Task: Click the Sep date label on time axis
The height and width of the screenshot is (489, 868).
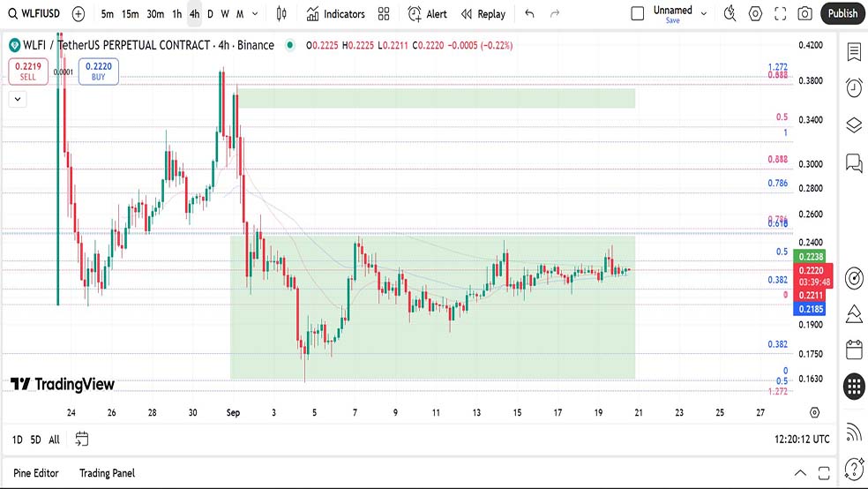Action: [233, 412]
